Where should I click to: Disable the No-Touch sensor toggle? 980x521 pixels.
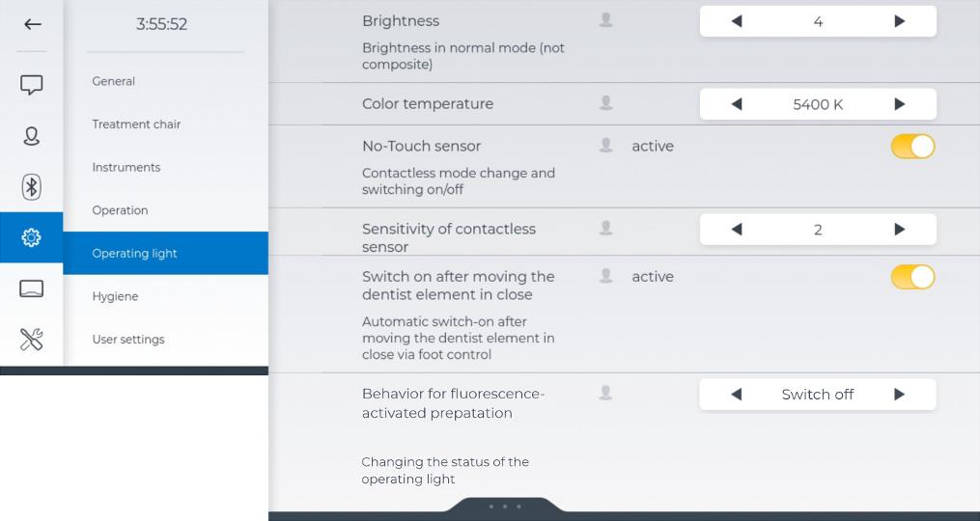912,147
